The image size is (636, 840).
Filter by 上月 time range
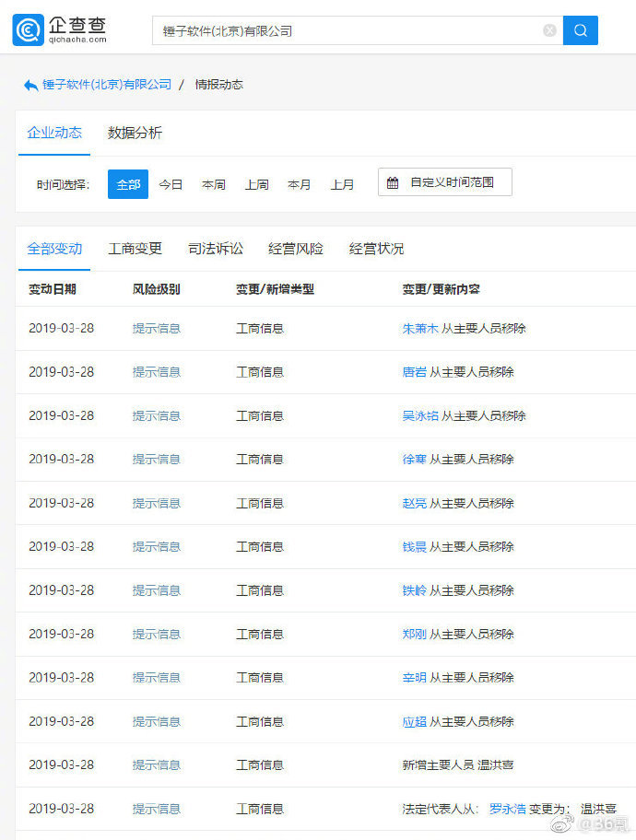[x=343, y=184]
